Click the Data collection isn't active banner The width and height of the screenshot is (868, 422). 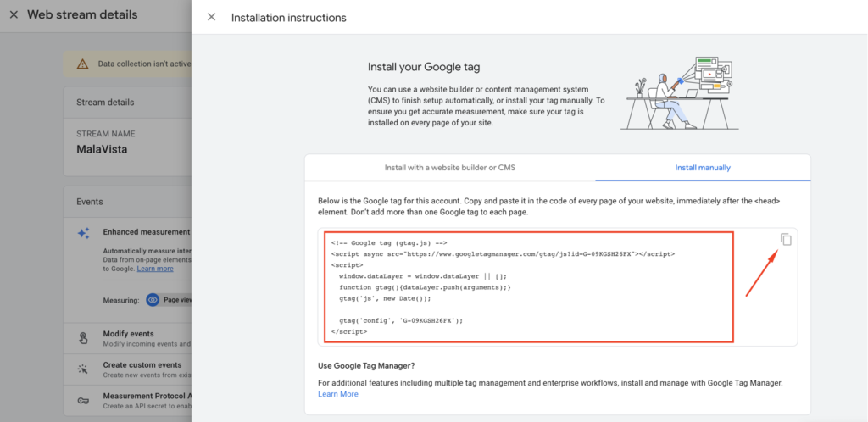coord(127,64)
